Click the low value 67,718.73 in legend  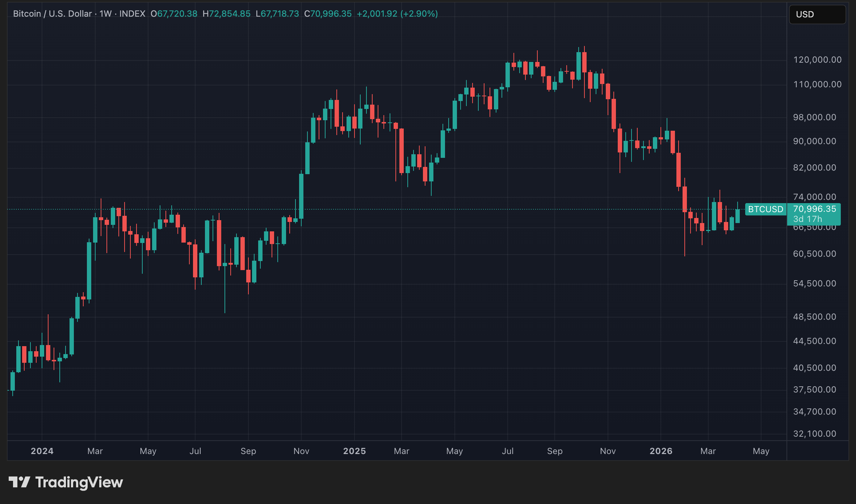pyautogui.click(x=277, y=14)
